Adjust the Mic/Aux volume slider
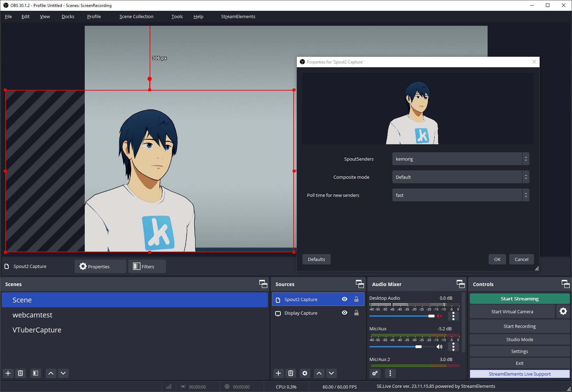The width and height of the screenshot is (572, 392). (419, 347)
